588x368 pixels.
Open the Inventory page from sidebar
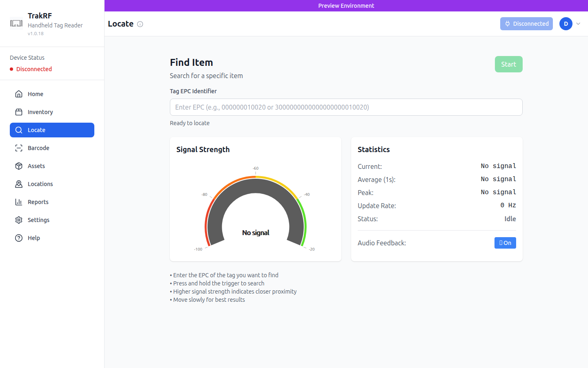tap(40, 112)
